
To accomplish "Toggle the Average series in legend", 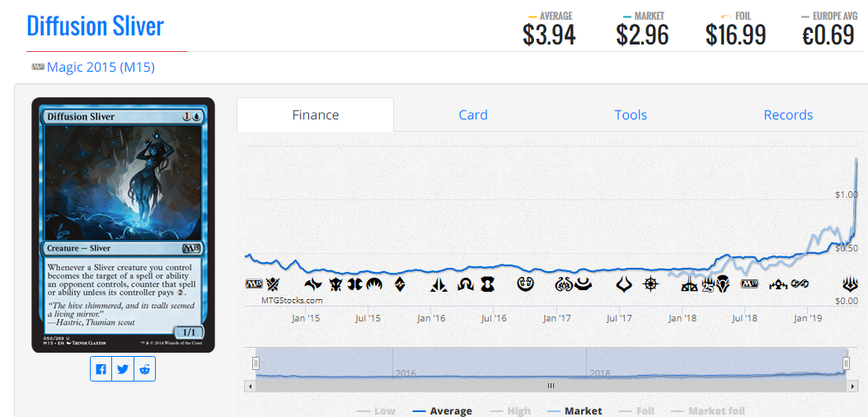I will click(x=442, y=411).
